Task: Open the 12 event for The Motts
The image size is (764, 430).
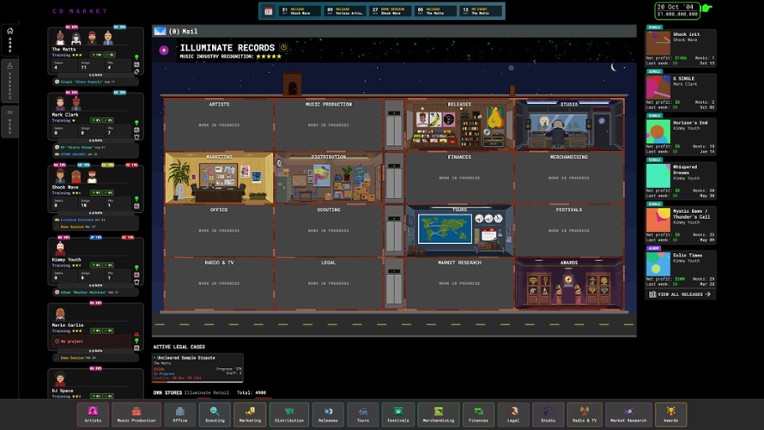Action: tap(479, 11)
